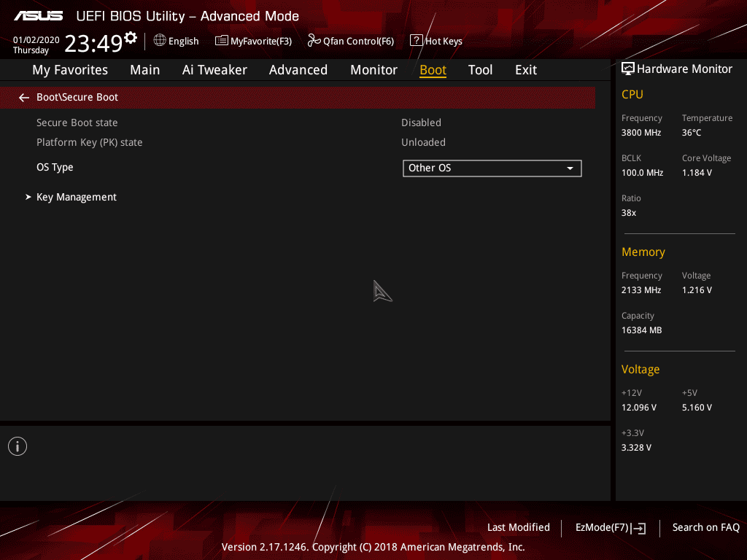Click the Boot\Secure Boot breadcrumb text
The image size is (747, 560).
[77, 97]
